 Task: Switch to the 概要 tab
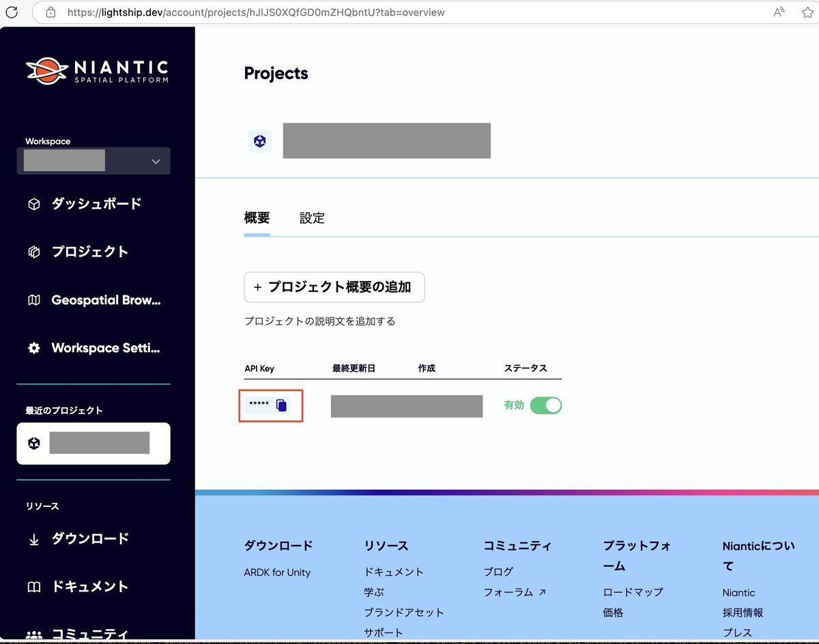(257, 218)
